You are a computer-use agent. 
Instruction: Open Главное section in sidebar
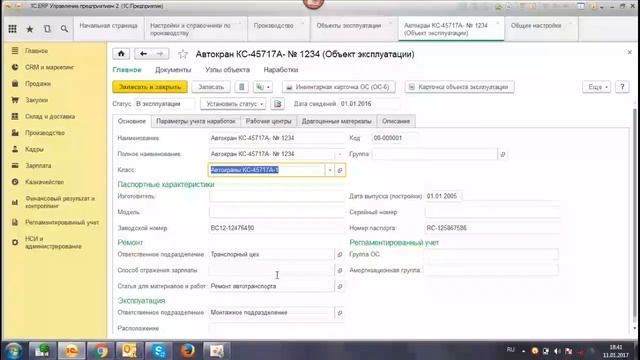click(36, 51)
